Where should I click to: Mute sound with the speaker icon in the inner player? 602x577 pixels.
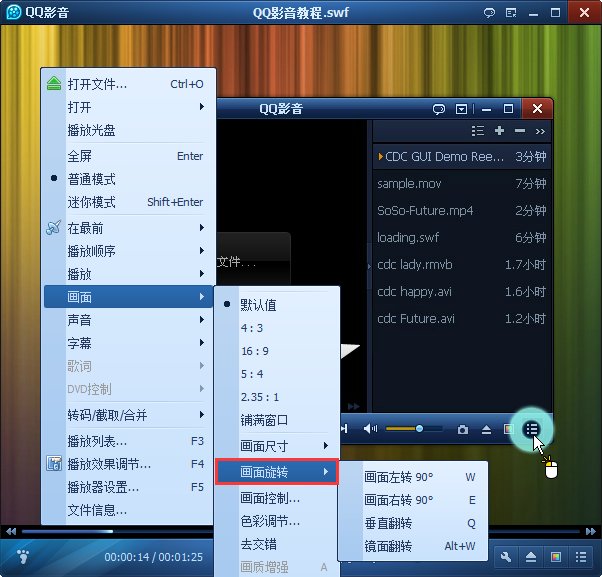point(370,428)
